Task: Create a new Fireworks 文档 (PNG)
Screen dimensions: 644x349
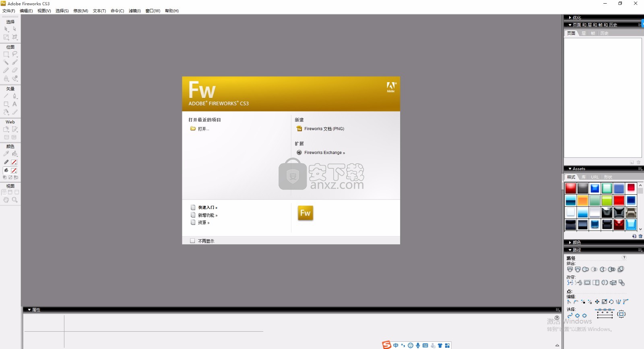Action: (x=324, y=129)
